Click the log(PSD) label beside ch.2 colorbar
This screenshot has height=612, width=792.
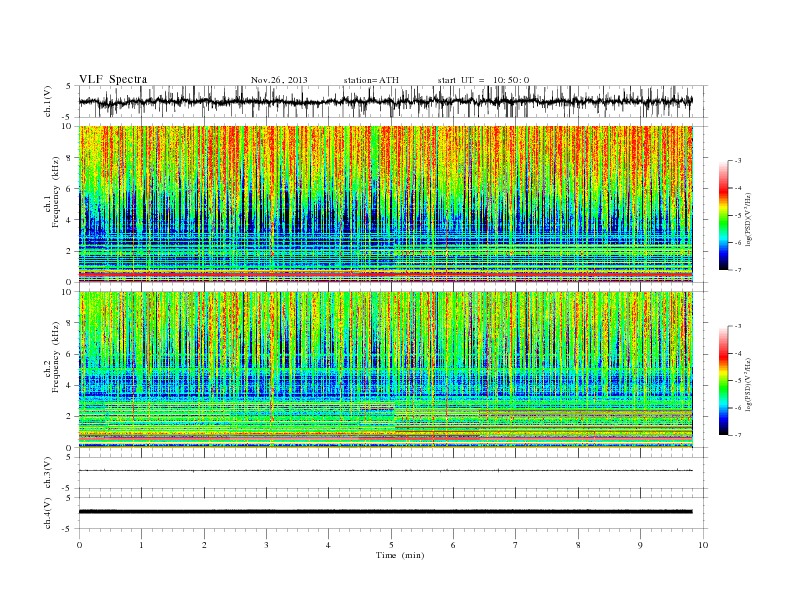coord(749,384)
